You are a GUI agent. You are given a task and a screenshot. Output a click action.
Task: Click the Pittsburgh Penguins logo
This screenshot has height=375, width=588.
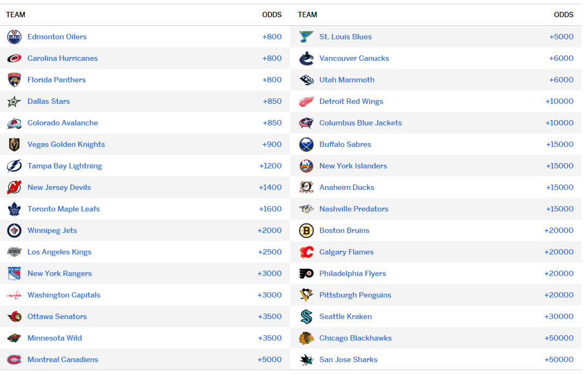point(307,295)
